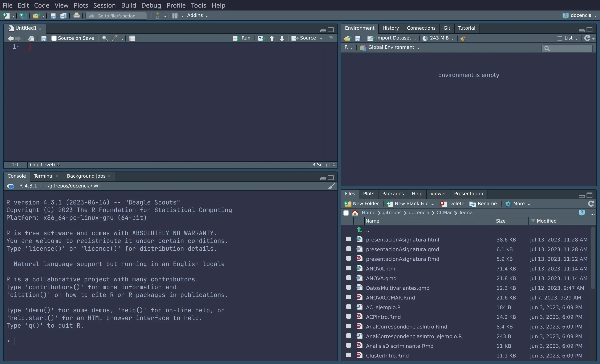The image size is (600, 364).
Task: Tick the AC_ejemplo.R file checkbox
Action: pyautogui.click(x=348, y=307)
